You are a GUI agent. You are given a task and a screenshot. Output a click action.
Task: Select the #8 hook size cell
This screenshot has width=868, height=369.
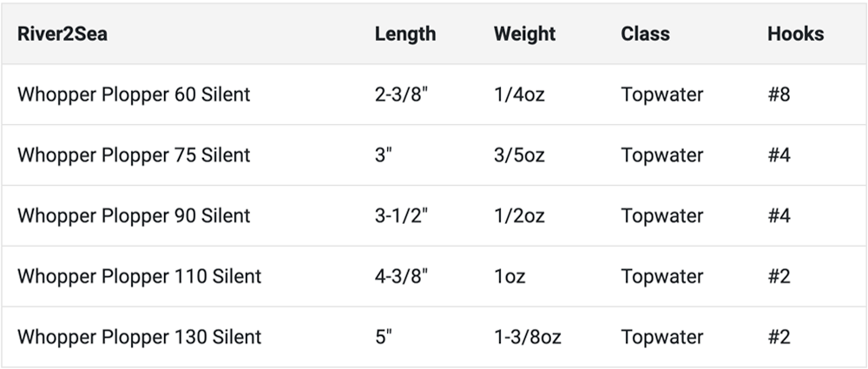point(779,94)
